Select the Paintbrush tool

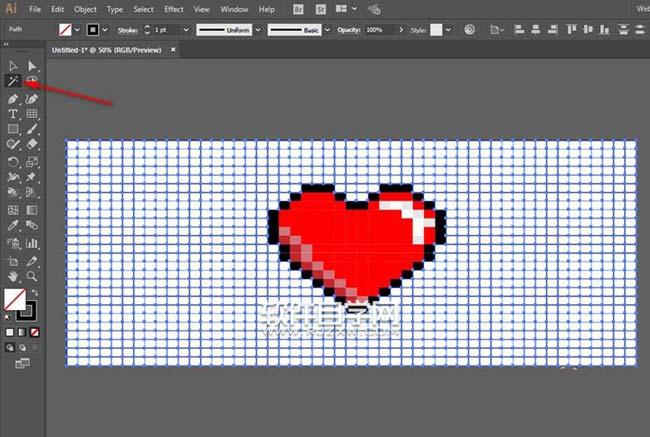click(x=32, y=129)
